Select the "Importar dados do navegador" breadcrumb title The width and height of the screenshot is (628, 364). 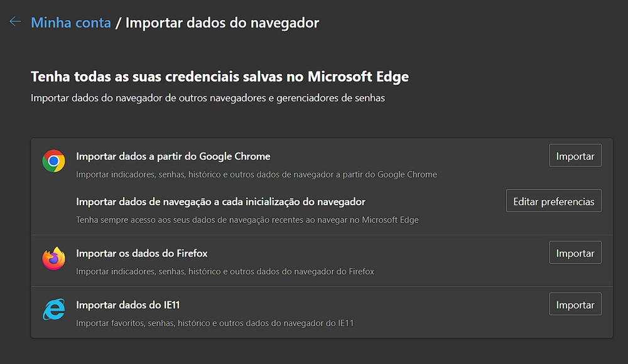pos(222,23)
